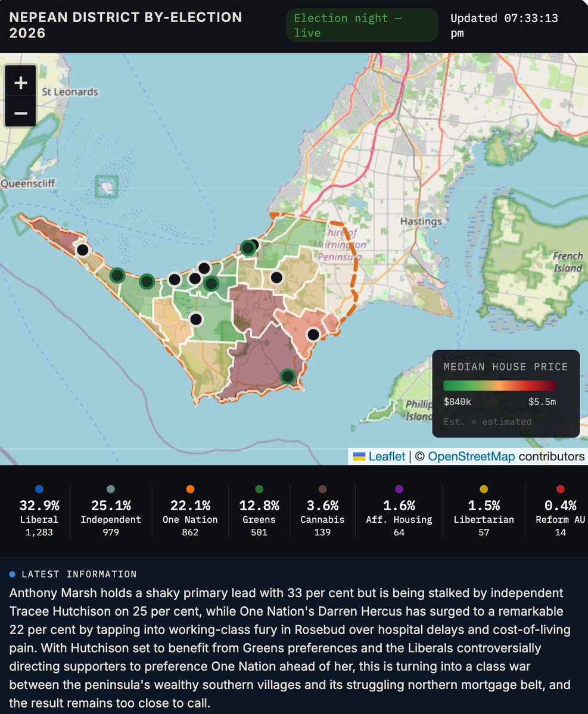Click the brown Cannabis party dot
The image size is (588, 714).
pos(322,489)
